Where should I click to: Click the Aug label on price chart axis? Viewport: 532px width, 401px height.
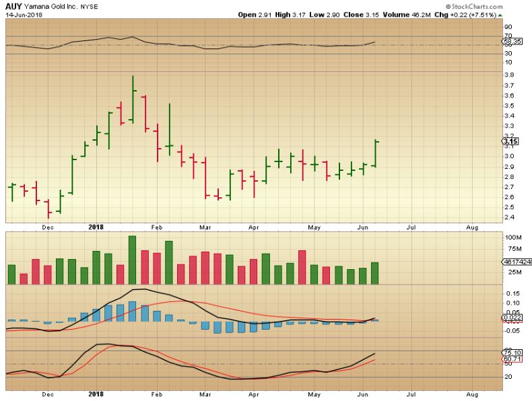[x=472, y=227]
